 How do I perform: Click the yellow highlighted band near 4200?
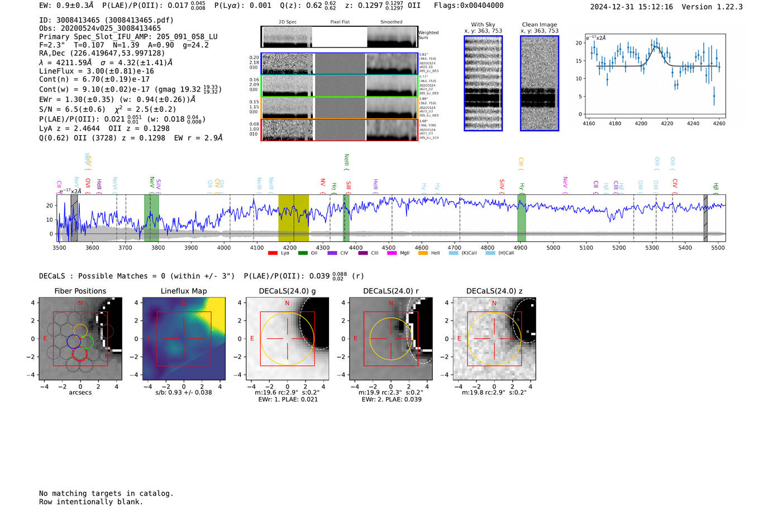point(294,218)
